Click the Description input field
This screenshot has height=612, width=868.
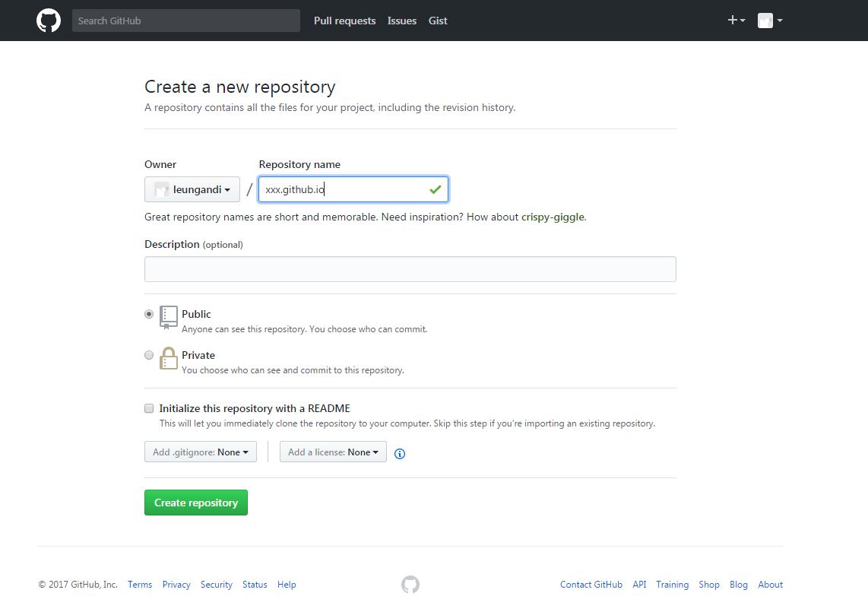pyautogui.click(x=410, y=269)
